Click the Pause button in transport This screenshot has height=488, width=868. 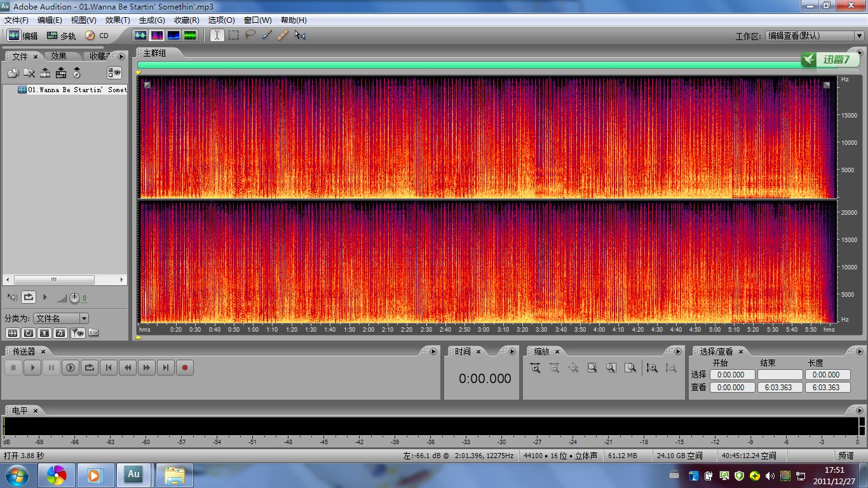point(51,367)
